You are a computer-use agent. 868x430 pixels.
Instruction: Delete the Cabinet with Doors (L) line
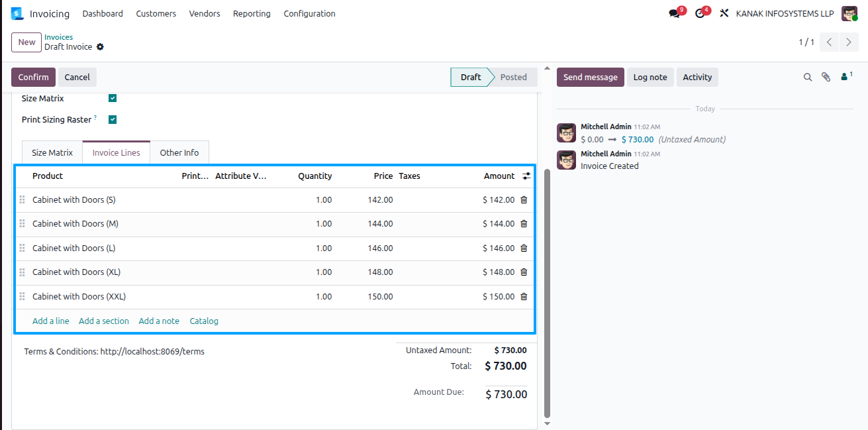point(524,248)
